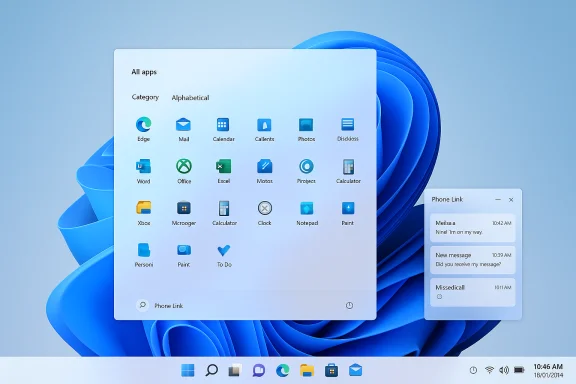
Task: Open Task View on the taskbar
Action: point(235,370)
